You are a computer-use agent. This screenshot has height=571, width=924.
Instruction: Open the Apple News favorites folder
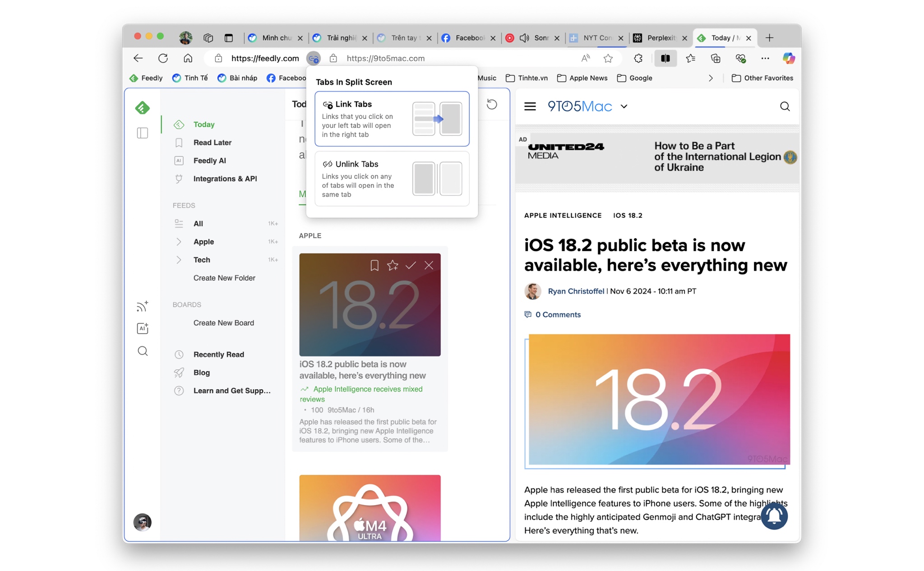point(582,78)
